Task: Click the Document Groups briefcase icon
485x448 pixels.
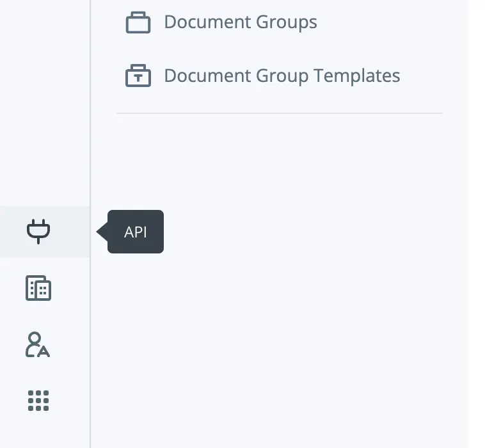Action: tap(138, 22)
